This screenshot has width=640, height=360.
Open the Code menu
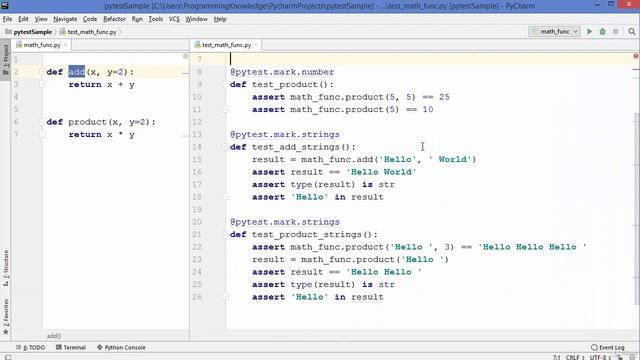90,19
